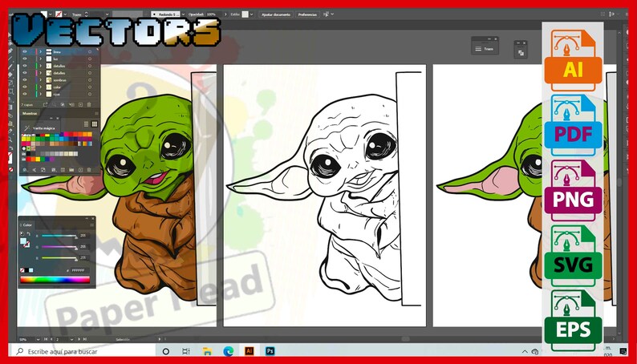The height and width of the screenshot is (364, 637).
Task: Click the delete swatch trash icon
Action: (x=89, y=170)
